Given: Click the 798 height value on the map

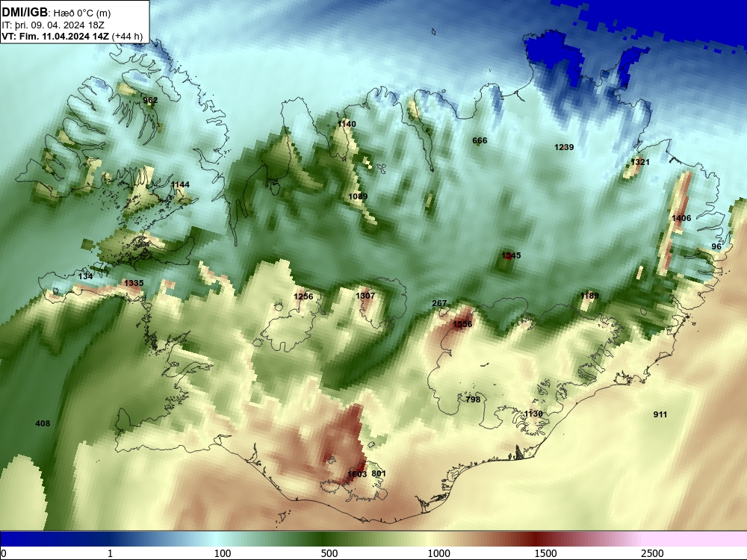Looking at the screenshot, I should pos(473,399).
